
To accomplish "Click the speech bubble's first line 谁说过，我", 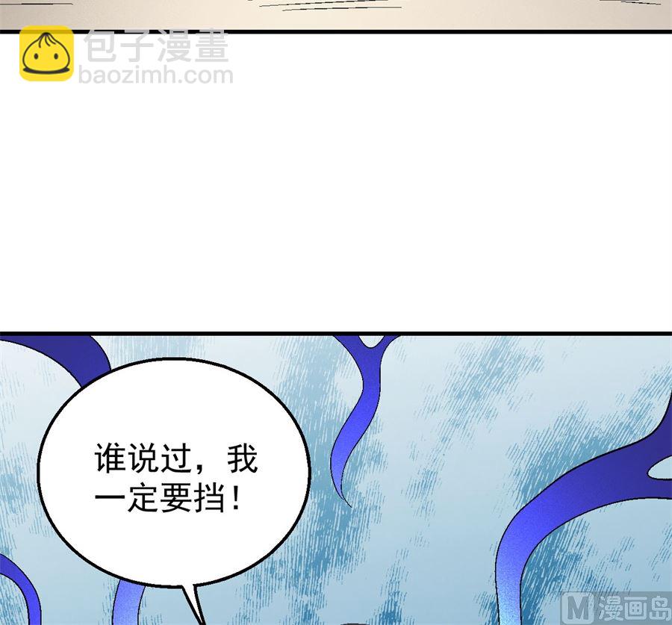I will click(175, 461).
